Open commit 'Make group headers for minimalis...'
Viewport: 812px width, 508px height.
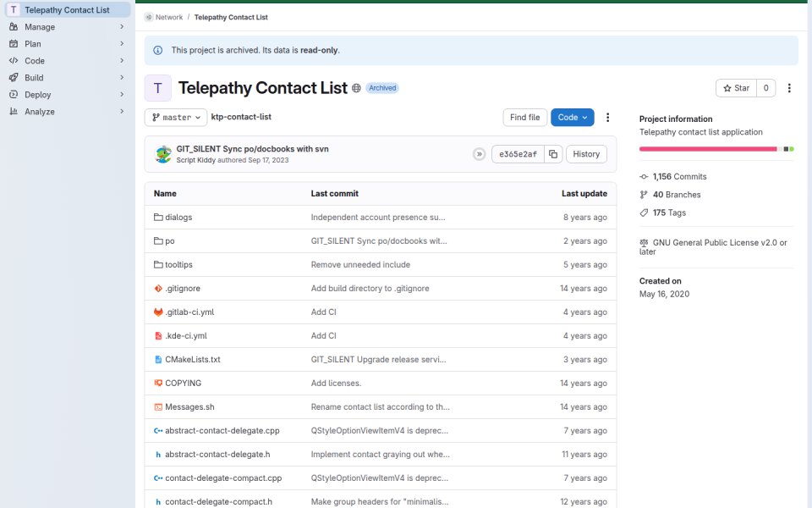tap(380, 502)
